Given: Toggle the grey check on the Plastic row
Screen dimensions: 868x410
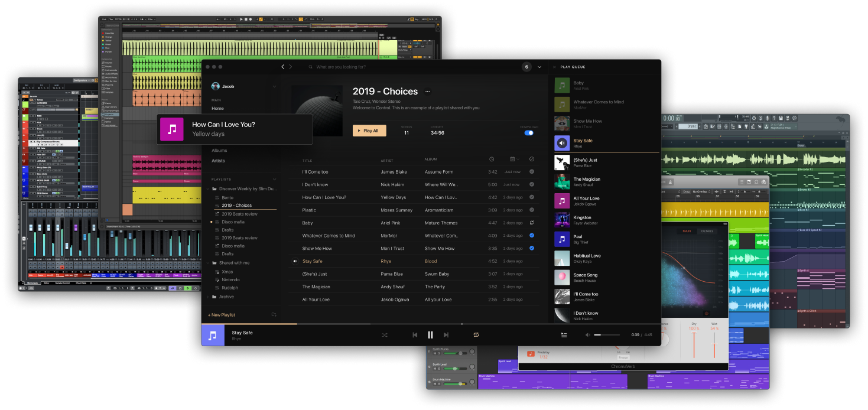Looking at the screenshot, I should [x=532, y=210].
